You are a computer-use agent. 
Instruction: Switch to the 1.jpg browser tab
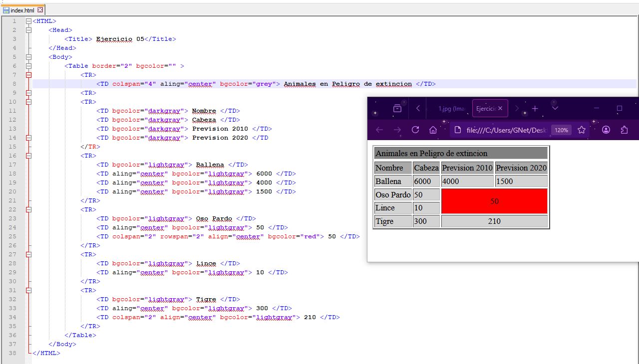pos(451,109)
